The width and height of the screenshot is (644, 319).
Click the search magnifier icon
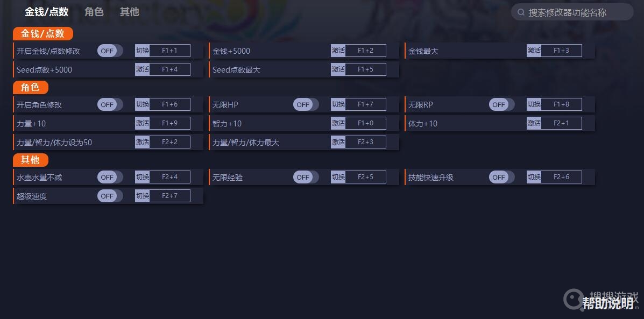[521, 12]
